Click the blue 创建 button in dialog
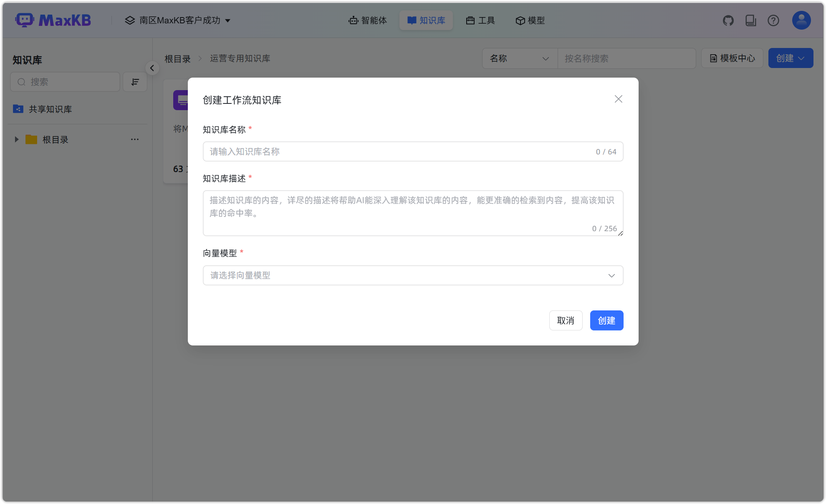 [x=606, y=320]
